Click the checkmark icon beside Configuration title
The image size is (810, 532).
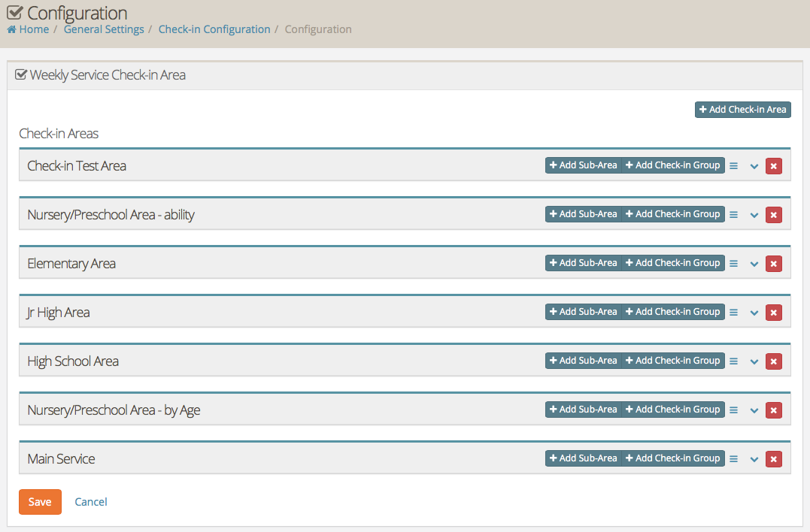pyautogui.click(x=12, y=11)
